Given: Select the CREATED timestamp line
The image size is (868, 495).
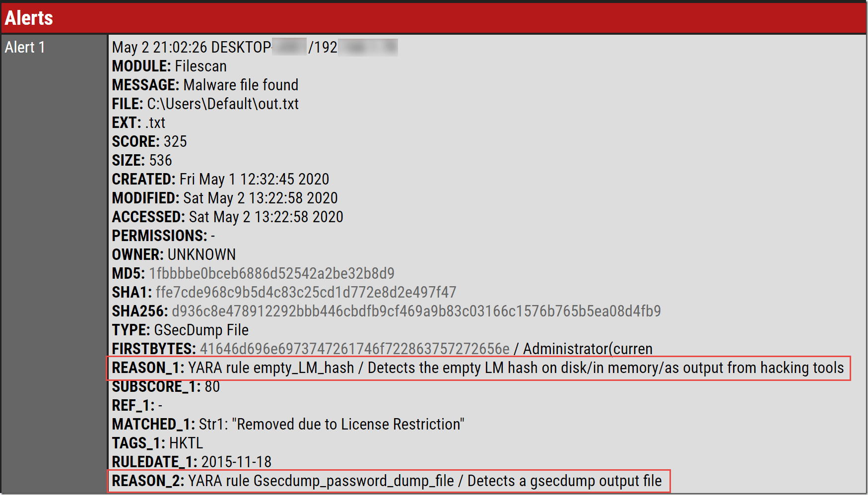Looking at the screenshot, I should tap(220, 179).
